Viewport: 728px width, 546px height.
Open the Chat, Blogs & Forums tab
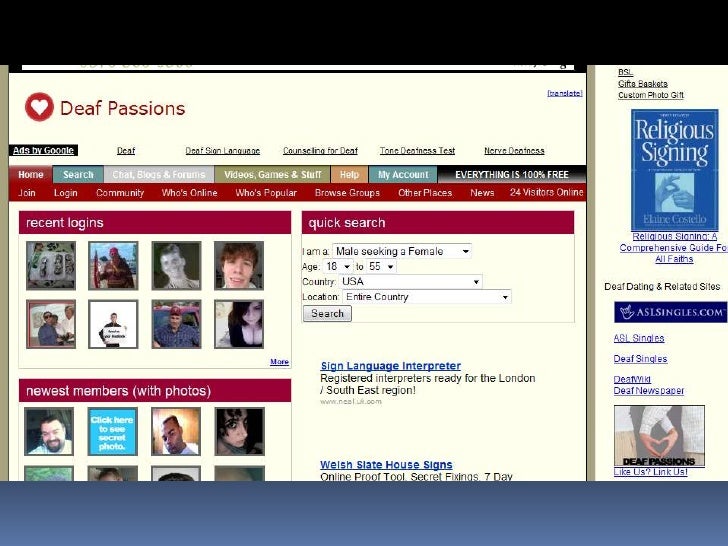pos(159,175)
